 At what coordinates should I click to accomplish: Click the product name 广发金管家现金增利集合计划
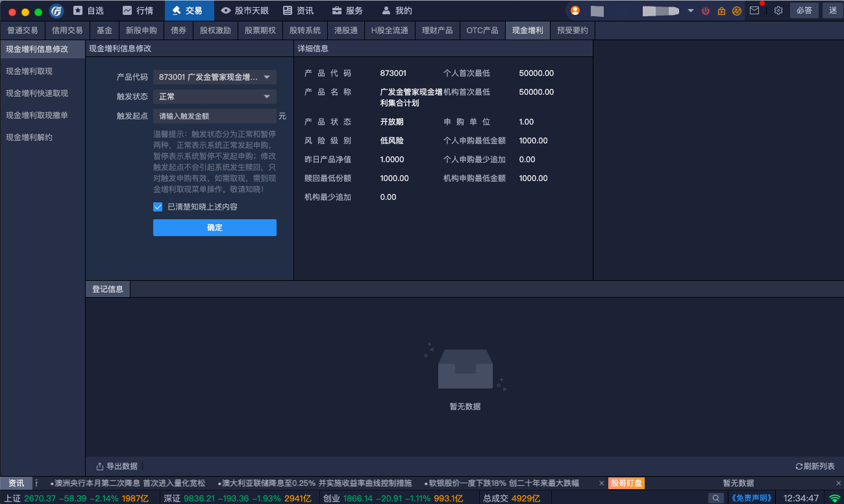pyautogui.click(x=411, y=97)
